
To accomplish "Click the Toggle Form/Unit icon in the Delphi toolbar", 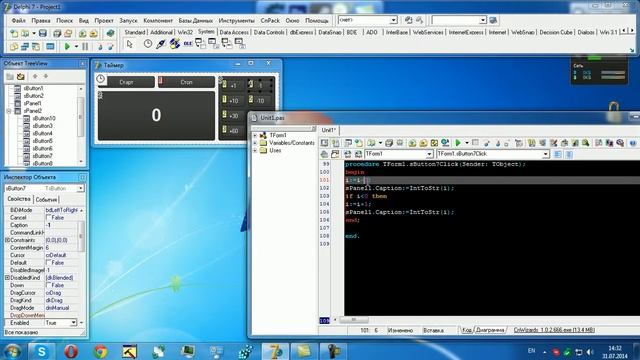I will pos(36,47).
